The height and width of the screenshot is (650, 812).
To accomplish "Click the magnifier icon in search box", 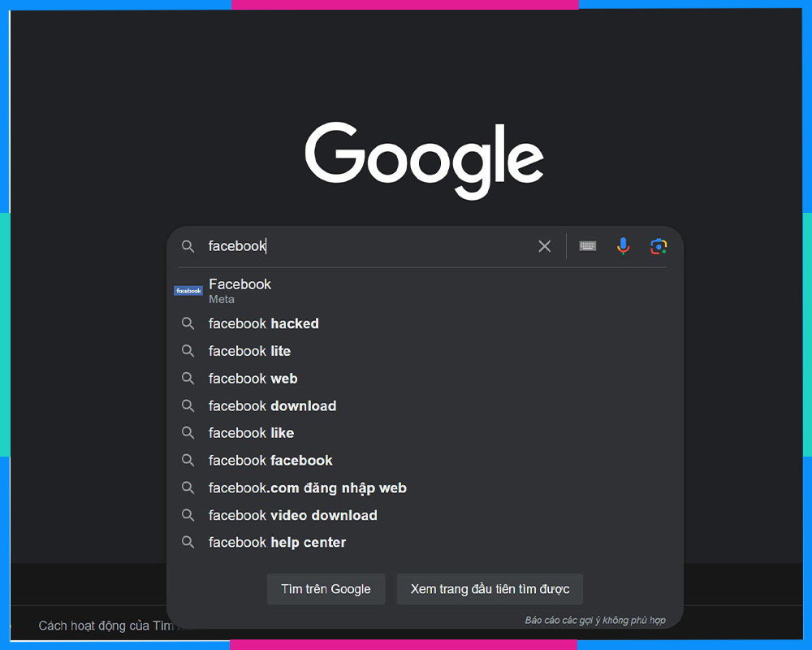I will 188,246.
